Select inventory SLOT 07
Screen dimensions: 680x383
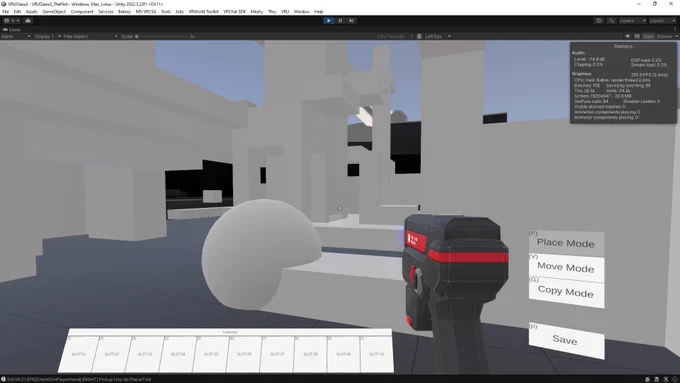coord(277,354)
